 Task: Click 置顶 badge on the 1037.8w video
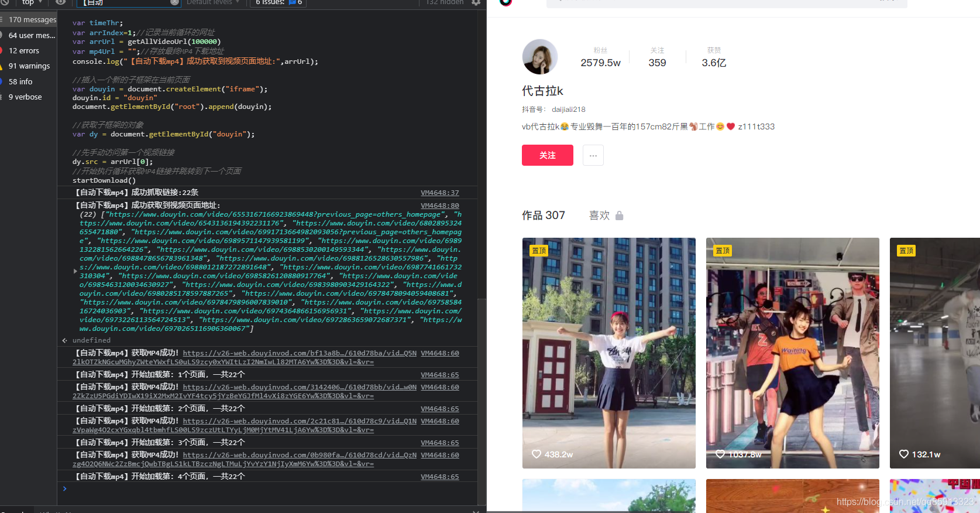pos(723,251)
